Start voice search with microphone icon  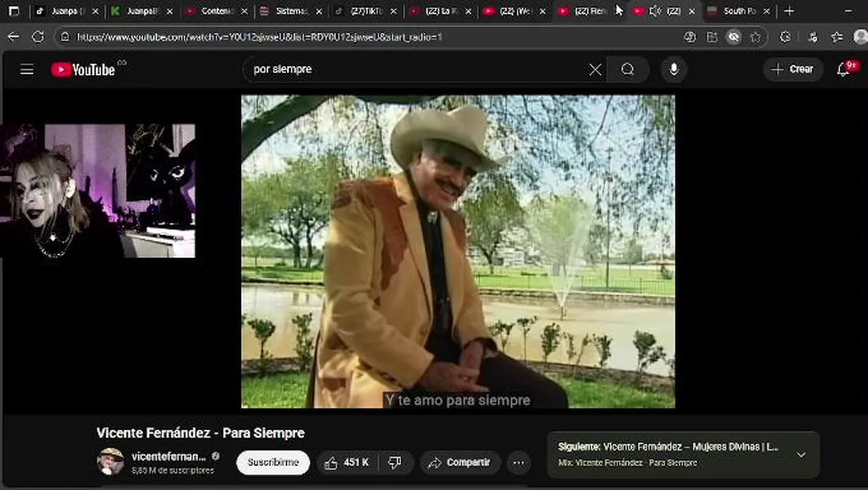tap(674, 69)
